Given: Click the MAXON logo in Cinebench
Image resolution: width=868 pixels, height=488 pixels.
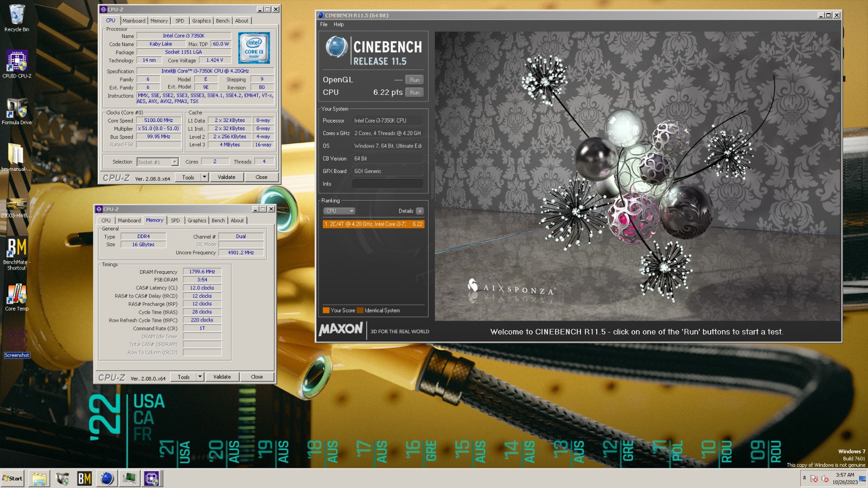Looking at the screenshot, I should pos(341,329).
